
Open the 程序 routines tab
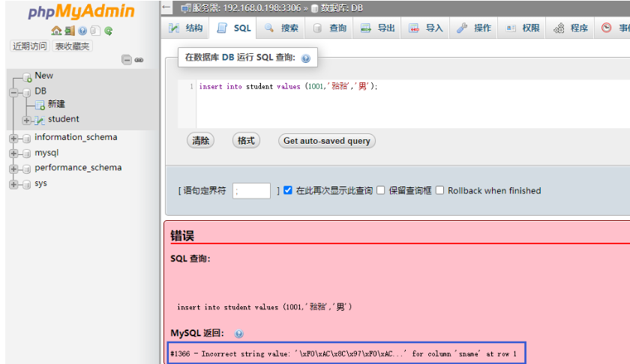tap(571, 28)
